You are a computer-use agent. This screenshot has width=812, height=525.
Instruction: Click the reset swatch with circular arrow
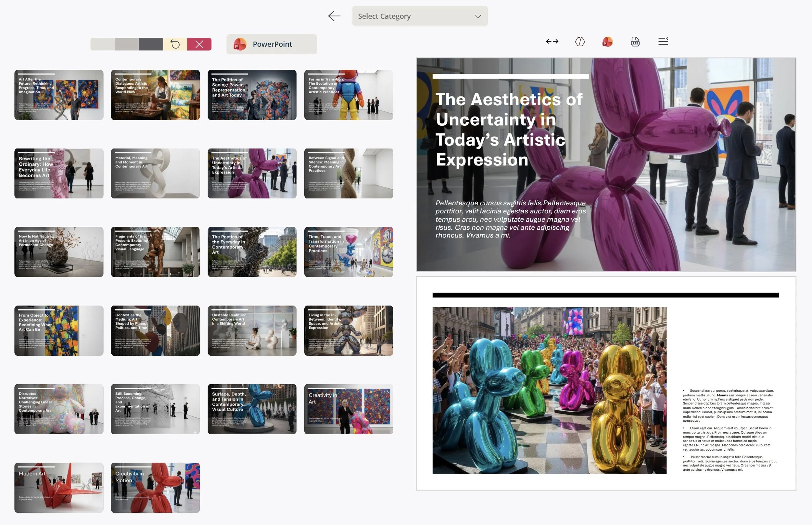(175, 44)
